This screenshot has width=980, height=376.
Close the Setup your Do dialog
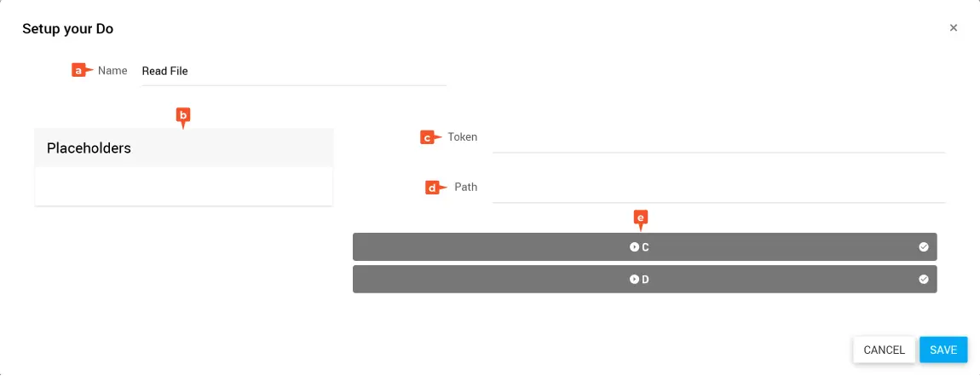coord(954,28)
